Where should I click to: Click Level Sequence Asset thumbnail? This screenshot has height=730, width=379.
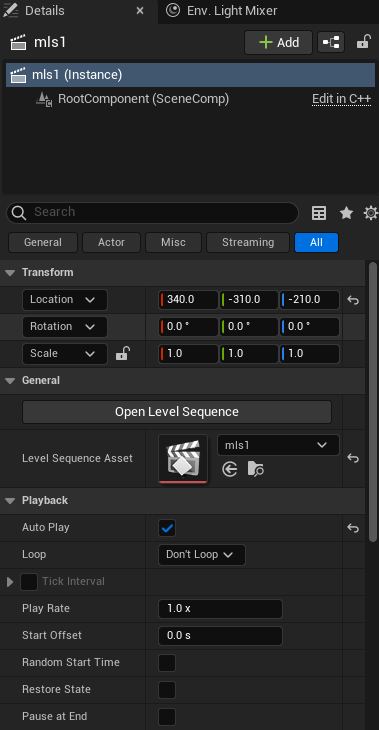click(183, 459)
